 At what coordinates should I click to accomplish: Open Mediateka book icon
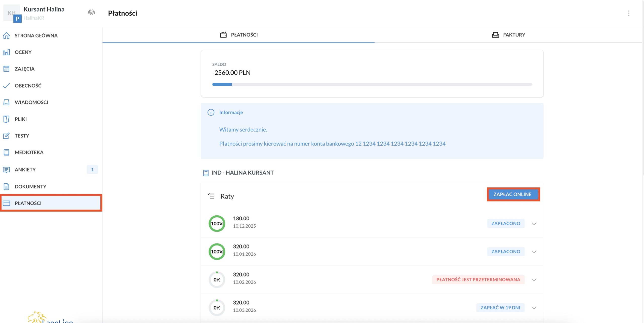coord(6,152)
